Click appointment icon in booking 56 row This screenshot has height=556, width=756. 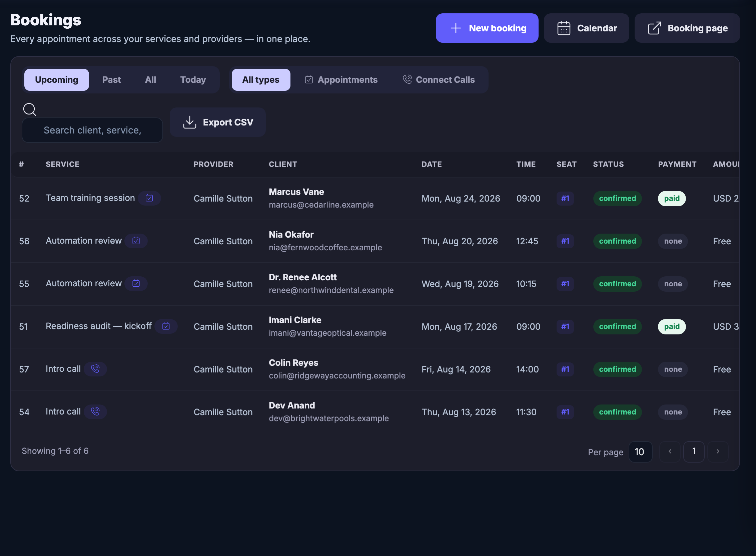[136, 241]
